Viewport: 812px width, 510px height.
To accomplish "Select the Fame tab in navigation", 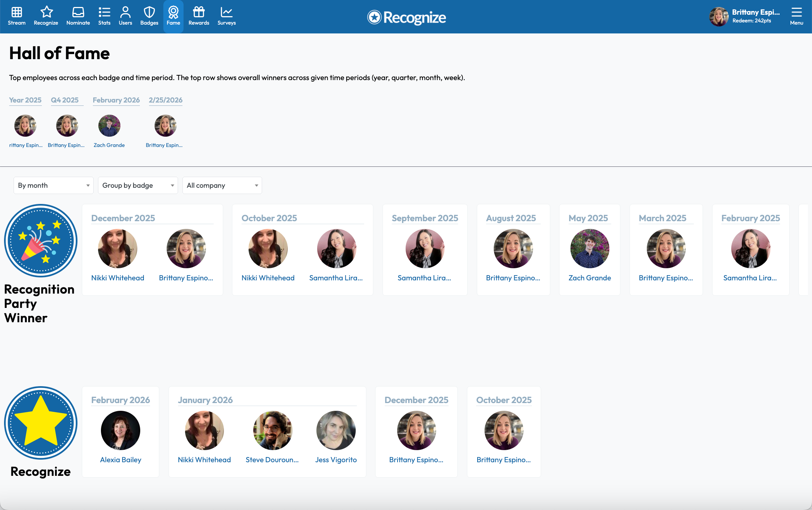I will 173,16.
